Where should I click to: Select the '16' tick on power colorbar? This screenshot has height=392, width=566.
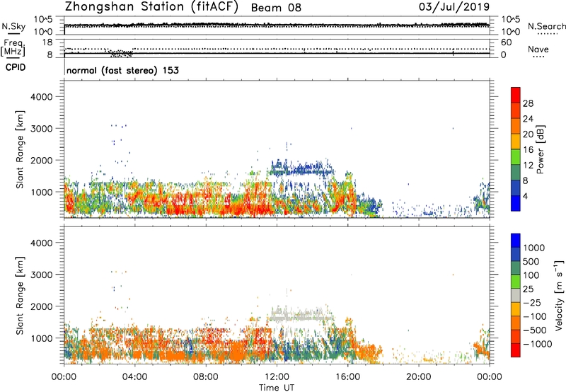click(x=528, y=150)
